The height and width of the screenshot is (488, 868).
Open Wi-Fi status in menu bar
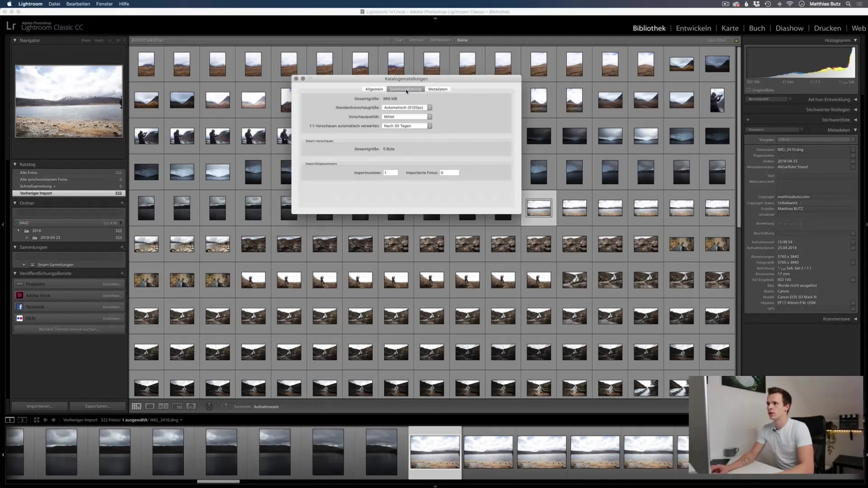pos(790,4)
